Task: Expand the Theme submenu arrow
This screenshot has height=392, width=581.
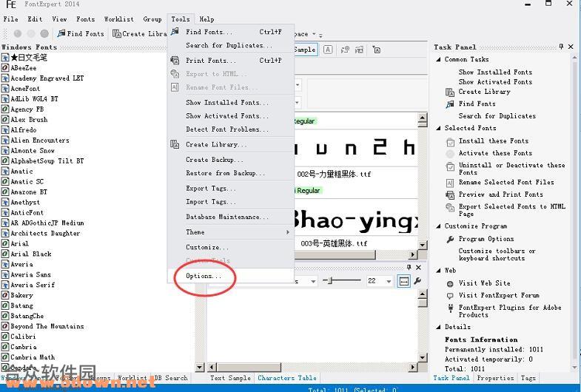Action: [x=287, y=232]
